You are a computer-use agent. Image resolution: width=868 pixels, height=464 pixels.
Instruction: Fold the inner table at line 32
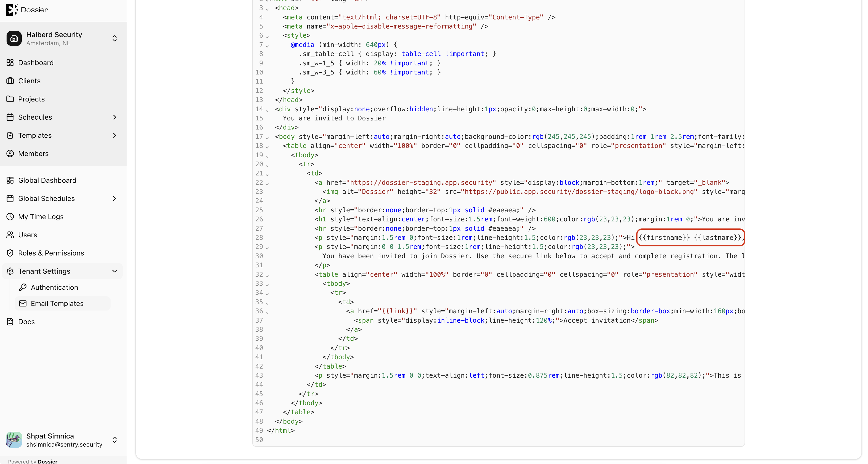[267, 275]
